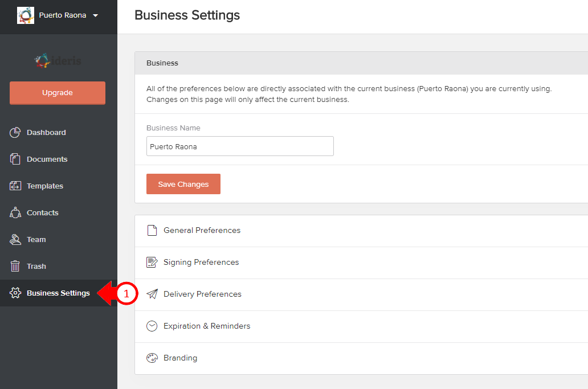Click the Business Settings gear icon
The width and height of the screenshot is (588, 389).
15,293
